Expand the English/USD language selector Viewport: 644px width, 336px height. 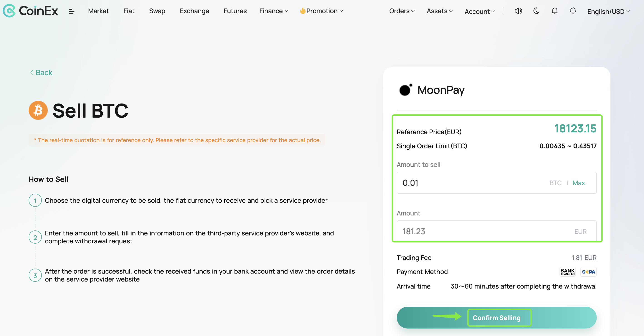point(609,12)
